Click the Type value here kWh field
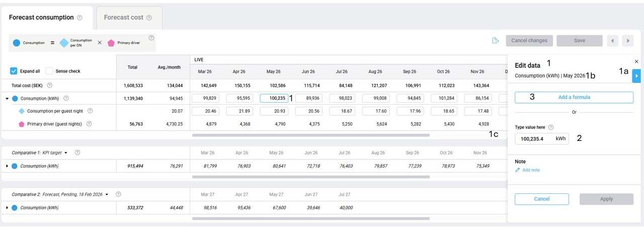This screenshot has width=644, height=228. pyautogui.click(x=535, y=139)
